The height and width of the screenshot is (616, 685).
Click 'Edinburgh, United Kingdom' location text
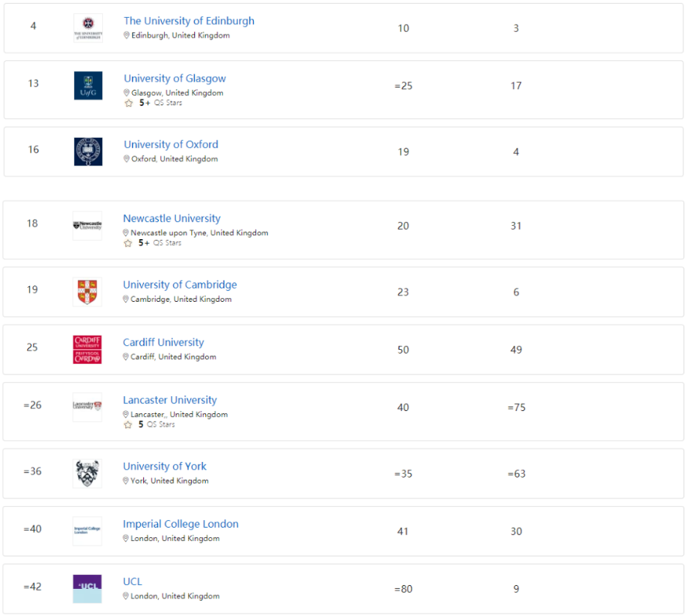pos(180,36)
